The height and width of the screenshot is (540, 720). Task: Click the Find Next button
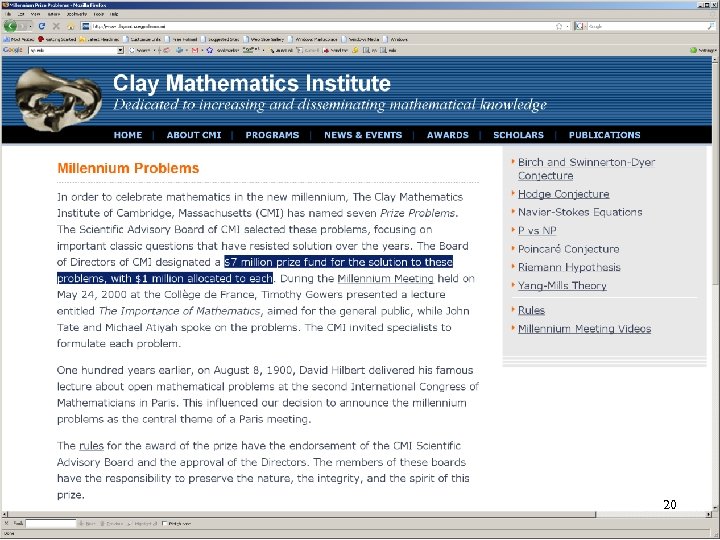pyautogui.click(x=87, y=523)
